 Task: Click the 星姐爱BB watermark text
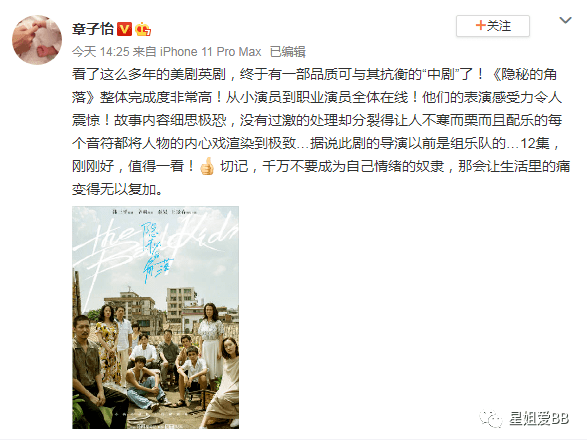(x=539, y=419)
